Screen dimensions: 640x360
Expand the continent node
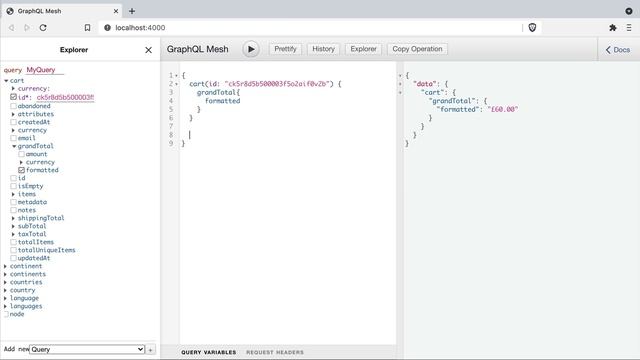point(5,266)
